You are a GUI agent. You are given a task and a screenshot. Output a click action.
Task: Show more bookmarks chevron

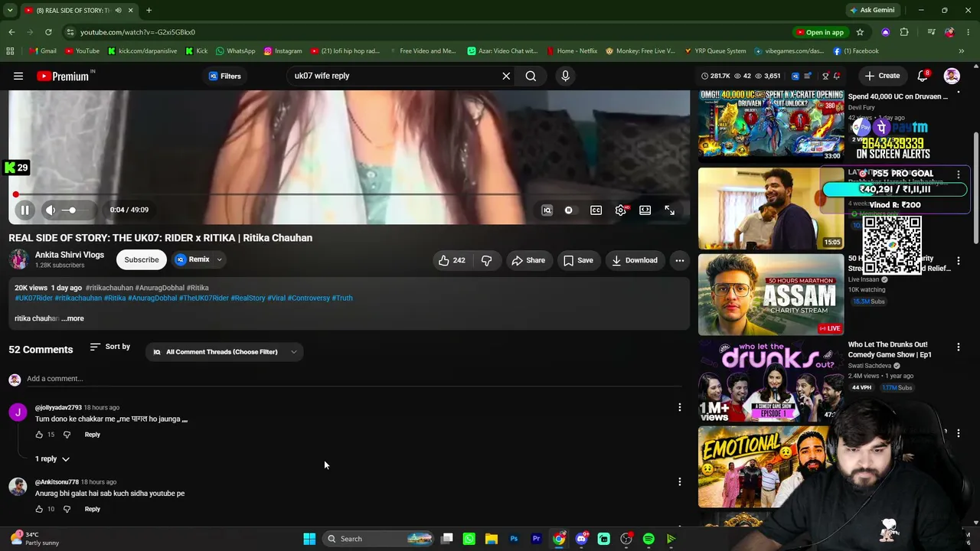click(x=962, y=51)
